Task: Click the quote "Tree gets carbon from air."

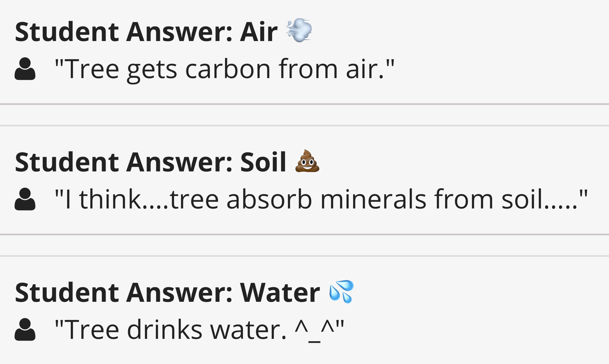Action: click(225, 69)
